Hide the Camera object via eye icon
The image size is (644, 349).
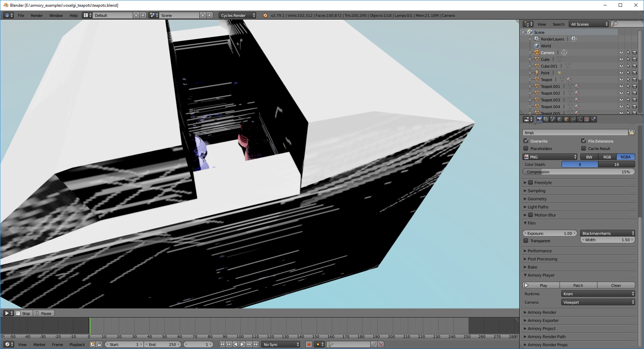pyautogui.click(x=621, y=52)
